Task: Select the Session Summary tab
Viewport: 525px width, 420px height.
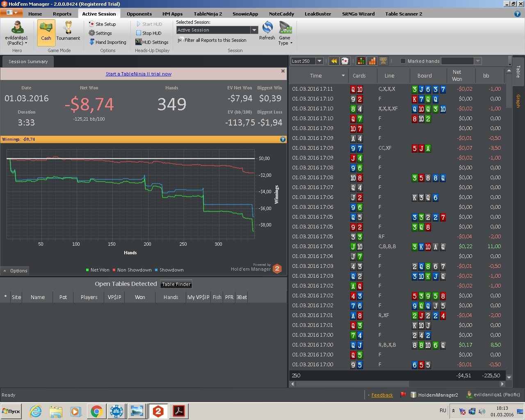Action: tap(28, 62)
